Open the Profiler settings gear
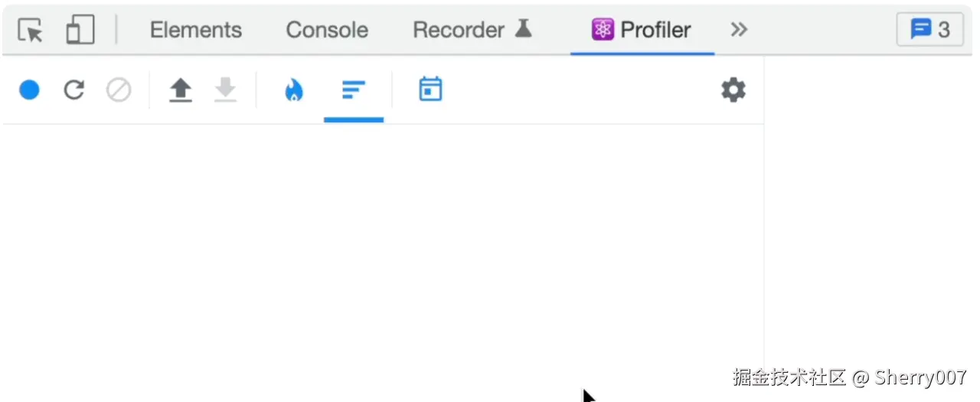The width and height of the screenshot is (980, 402). point(733,90)
